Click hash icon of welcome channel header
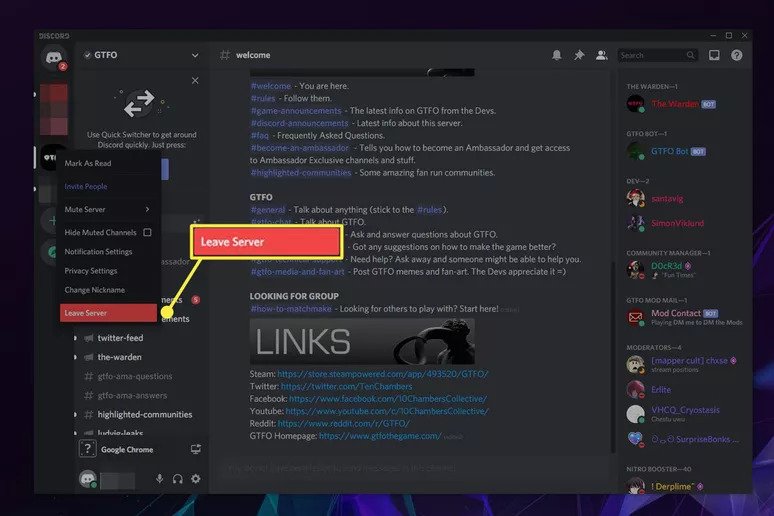The width and height of the screenshot is (774, 516). (225, 55)
